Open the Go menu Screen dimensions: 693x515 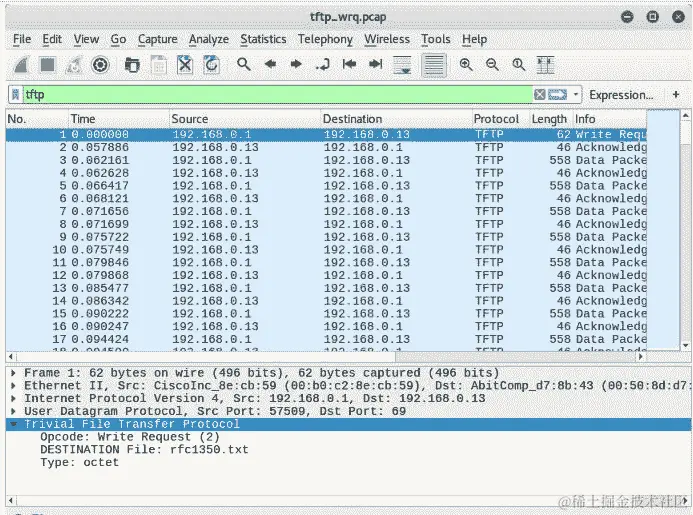pos(118,39)
